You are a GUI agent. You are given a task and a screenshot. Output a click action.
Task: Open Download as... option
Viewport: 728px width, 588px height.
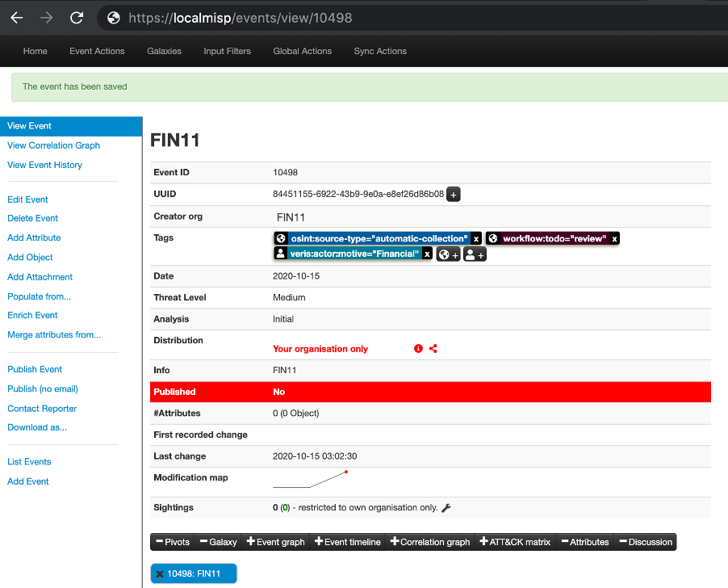(x=37, y=427)
